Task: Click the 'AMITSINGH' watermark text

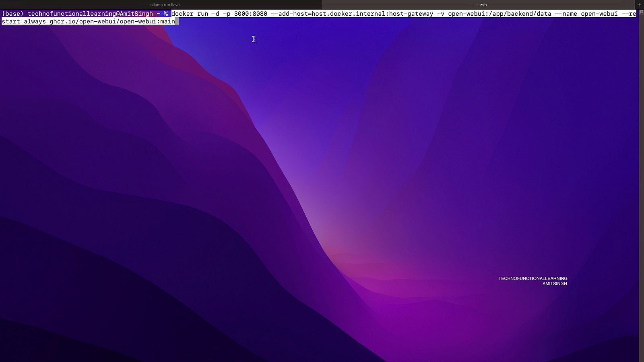Action: tap(554, 284)
